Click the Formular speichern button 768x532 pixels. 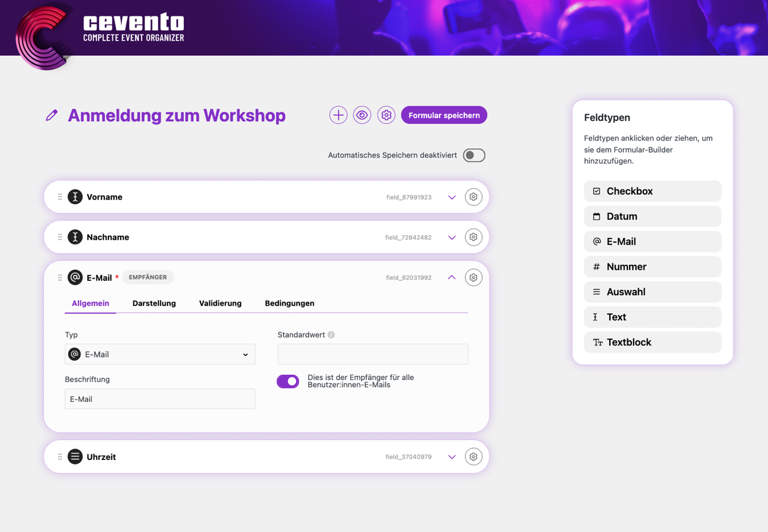(x=444, y=115)
